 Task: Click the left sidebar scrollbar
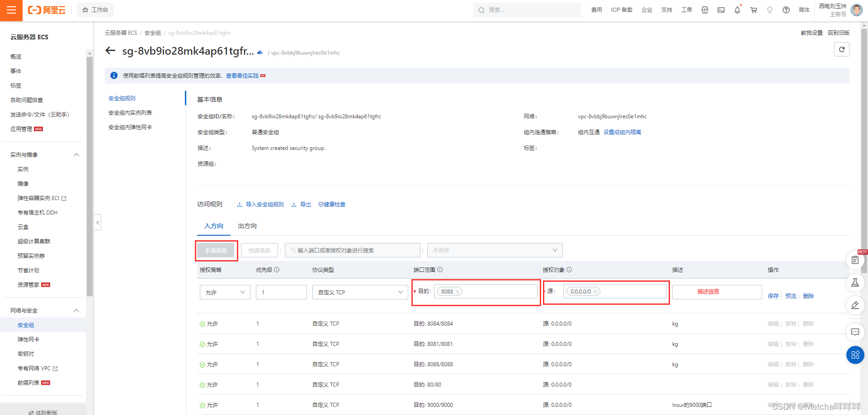coord(90,176)
